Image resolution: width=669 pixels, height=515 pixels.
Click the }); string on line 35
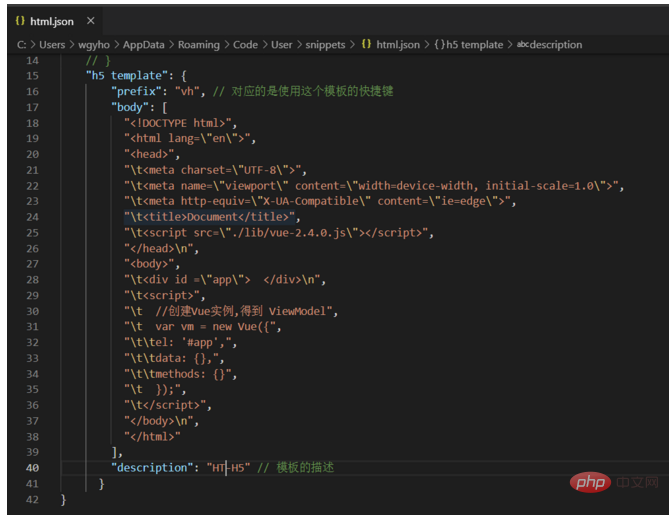pos(153,390)
